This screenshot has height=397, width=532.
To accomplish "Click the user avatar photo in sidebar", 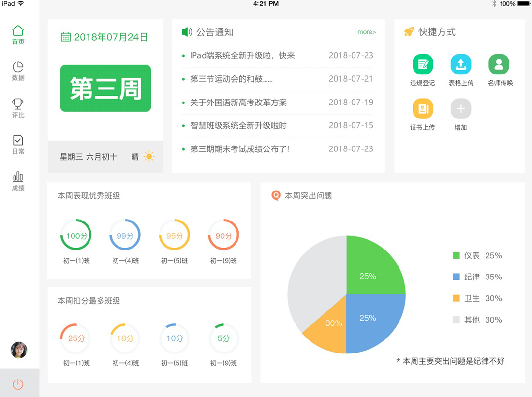I will tap(18, 350).
